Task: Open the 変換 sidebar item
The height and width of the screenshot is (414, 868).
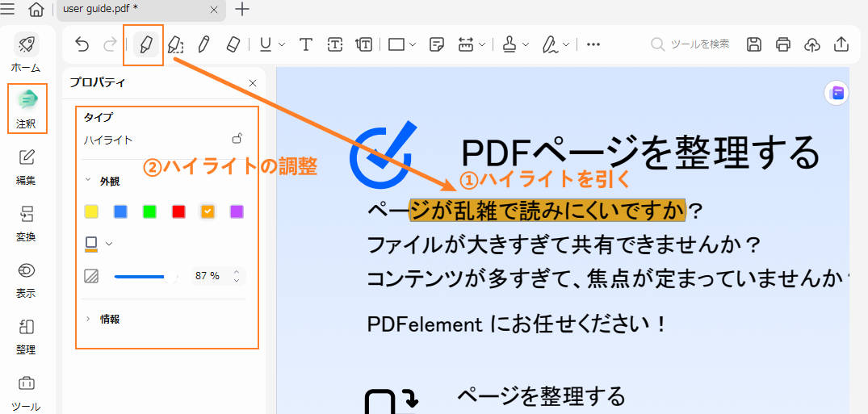Action: click(26, 224)
